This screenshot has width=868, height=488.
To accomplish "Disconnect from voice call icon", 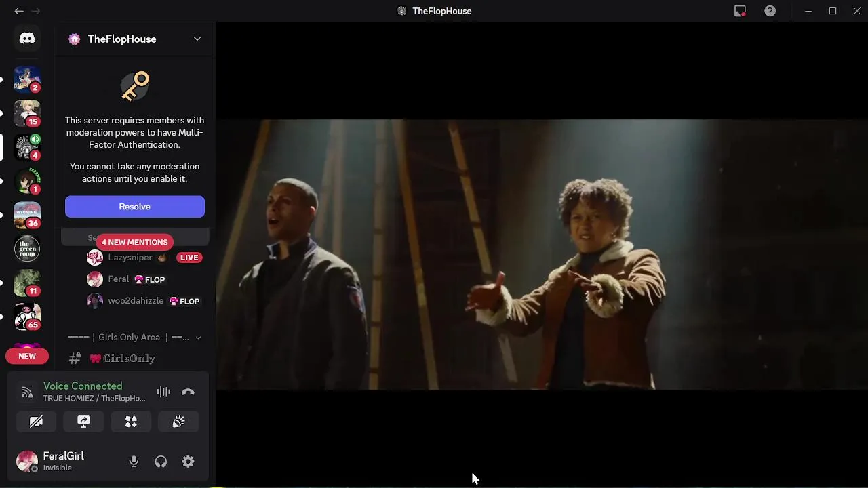I will tap(188, 392).
